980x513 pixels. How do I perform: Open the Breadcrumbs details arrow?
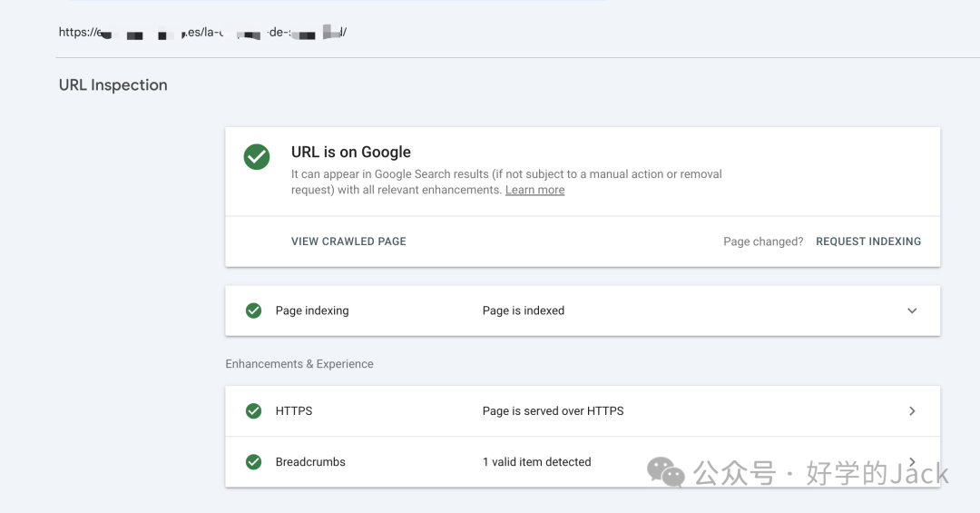(912, 461)
